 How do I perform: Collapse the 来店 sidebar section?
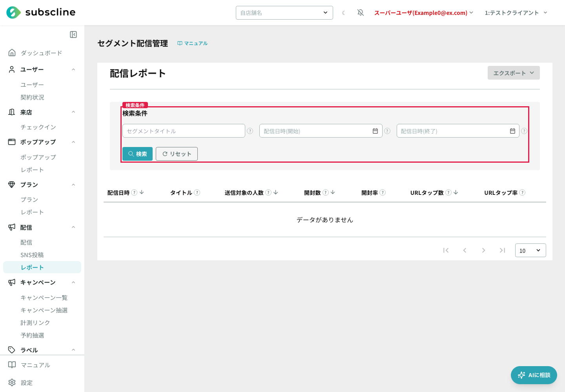[x=73, y=112]
